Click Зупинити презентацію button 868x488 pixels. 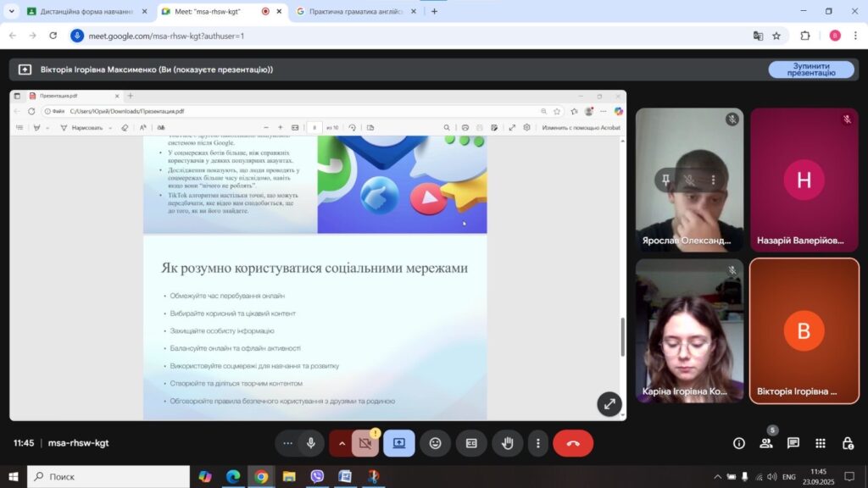pyautogui.click(x=810, y=69)
